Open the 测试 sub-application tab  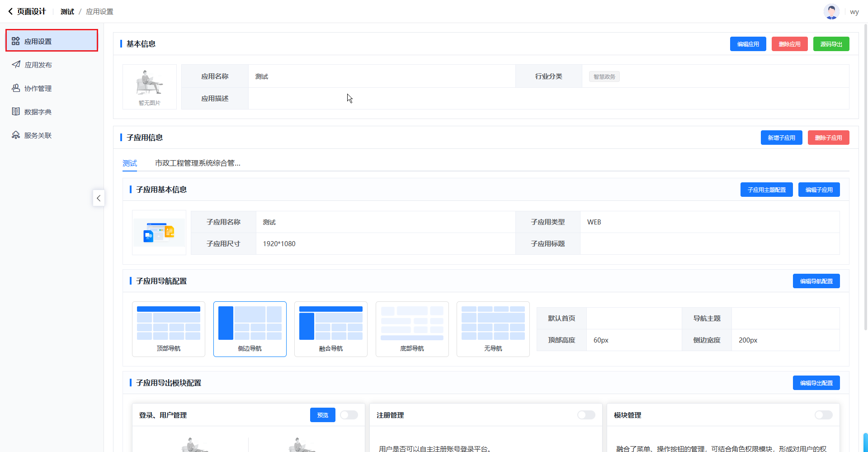130,163
